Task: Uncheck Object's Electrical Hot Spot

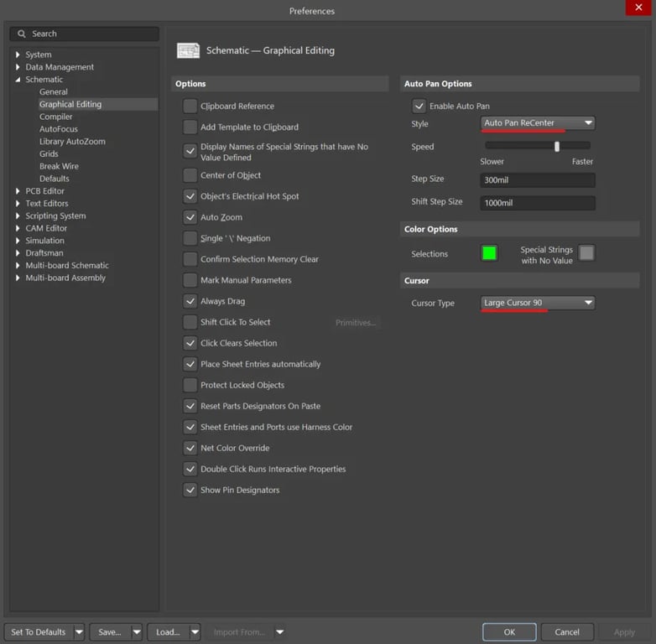Action: point(190,196)
